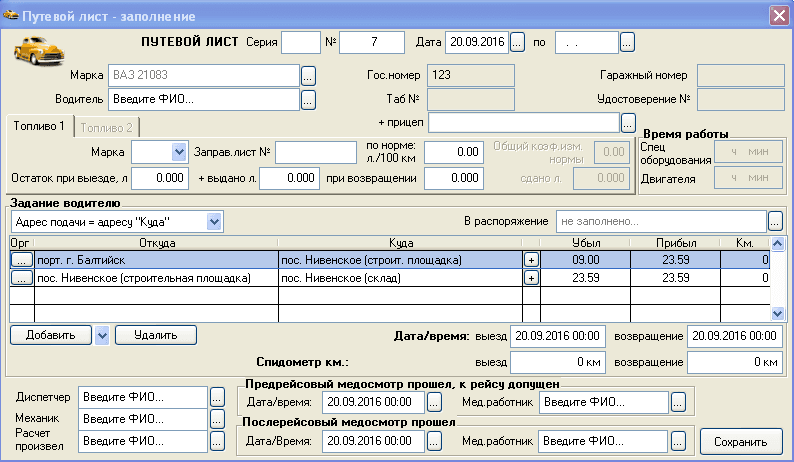Click the Механик Введите ФИО field

(143, 419)
